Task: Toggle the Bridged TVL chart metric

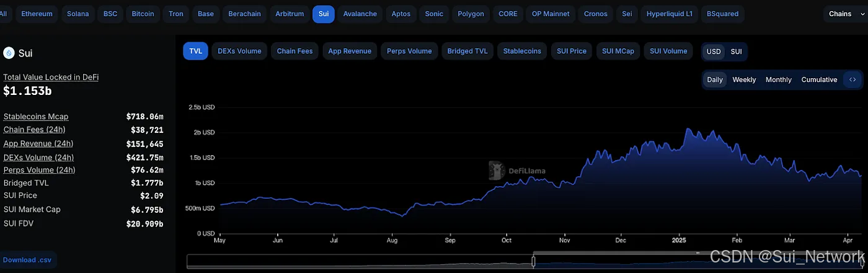Action: coord(467,51)
